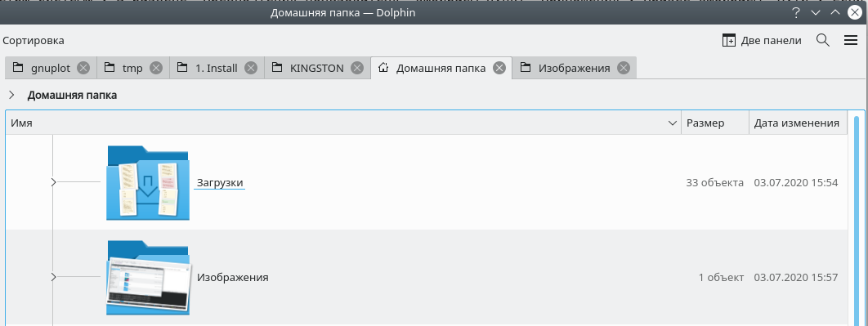This screenshot has height=326, width=868.
Task: Close the gnuplot tab
Action: coord(83,68)
